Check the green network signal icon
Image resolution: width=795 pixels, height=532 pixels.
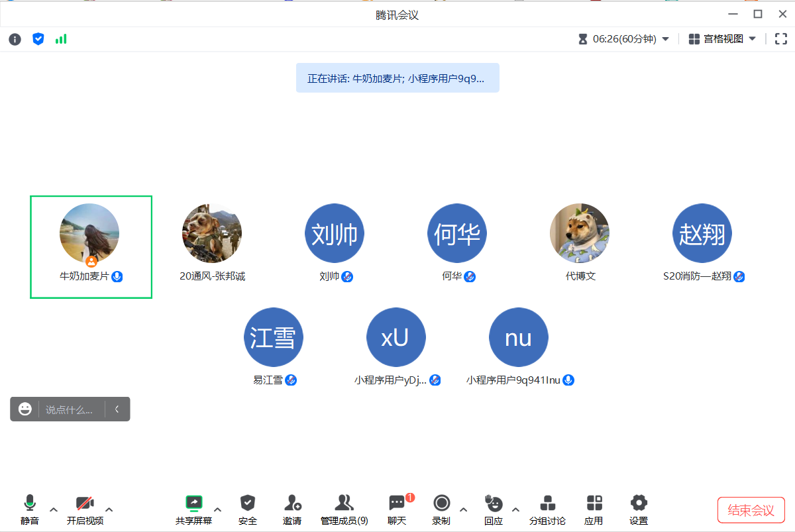click(61, 39)
